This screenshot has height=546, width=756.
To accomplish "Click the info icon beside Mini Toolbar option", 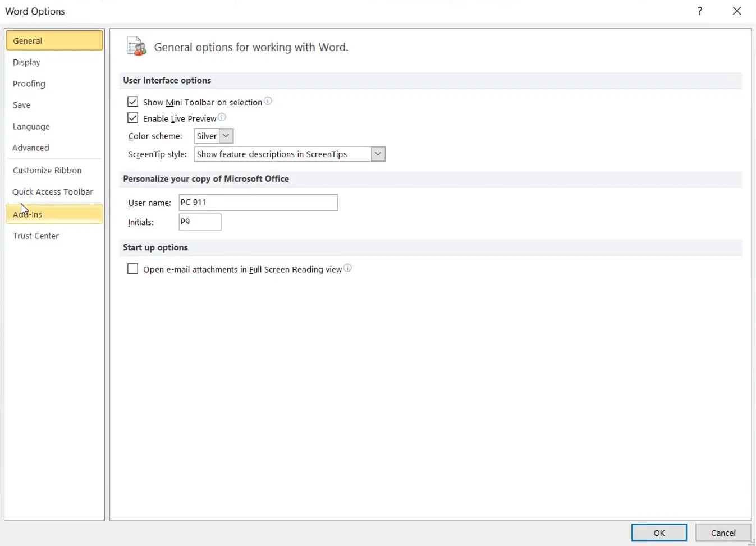I will (268, 101).
